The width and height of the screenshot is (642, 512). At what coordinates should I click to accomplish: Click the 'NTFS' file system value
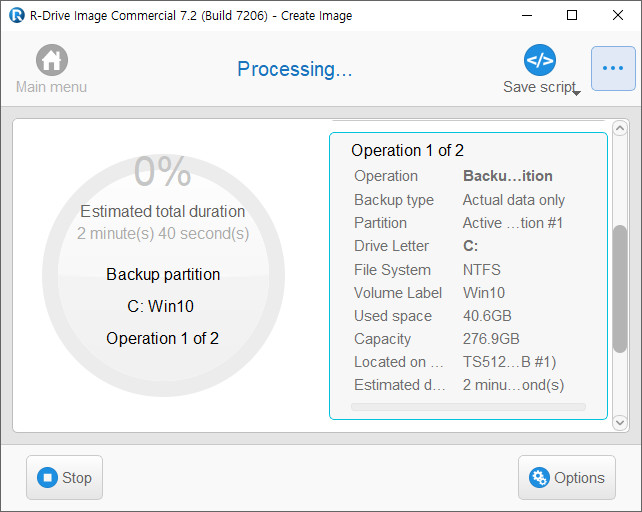(482, 270)
